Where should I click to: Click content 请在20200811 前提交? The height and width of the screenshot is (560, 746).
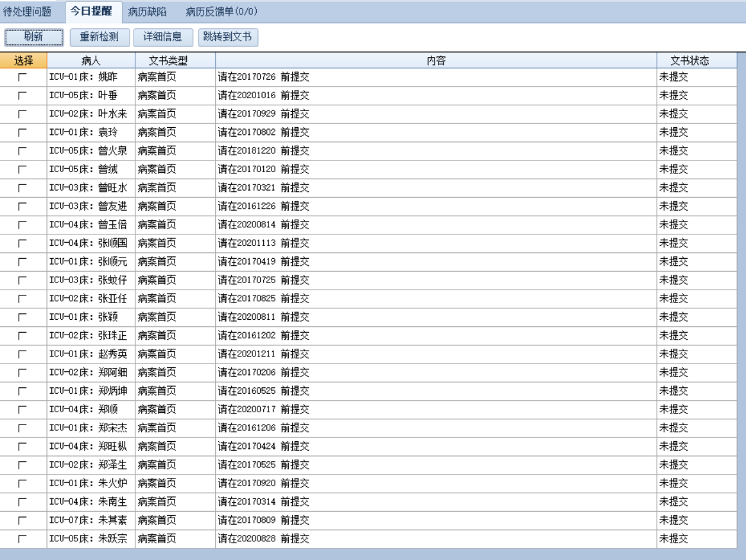264,317
